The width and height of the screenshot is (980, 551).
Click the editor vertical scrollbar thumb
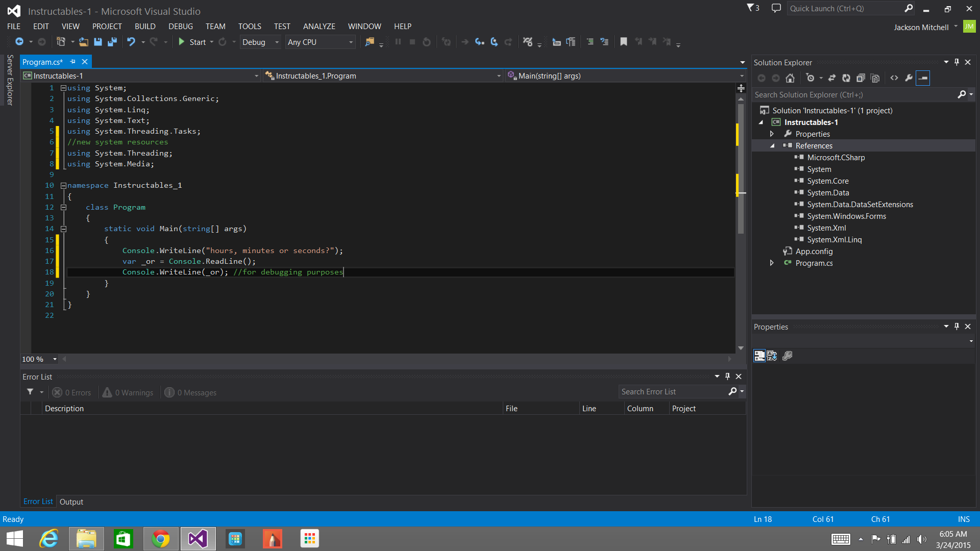click(x=741, y=168)
